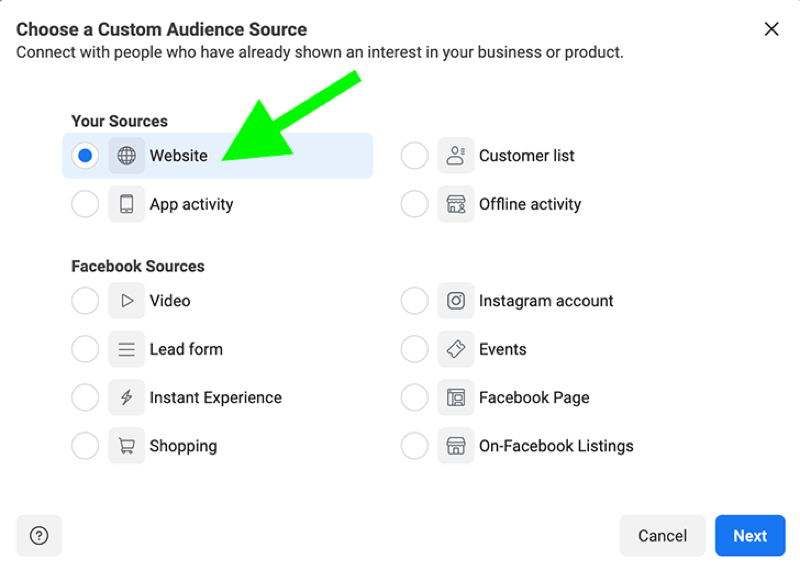Image resolution: width=800 pixels, height=562 pixels.
Task: Select the Lead form radio button
Action: [x=85, y=349]
